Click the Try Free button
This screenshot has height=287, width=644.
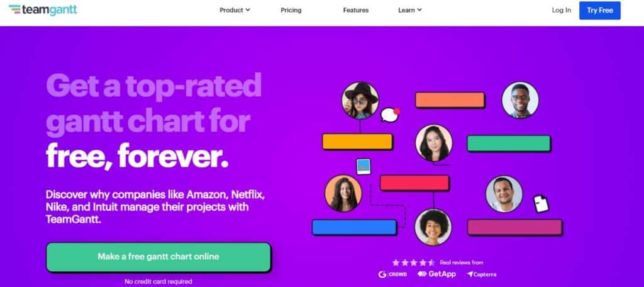pos(599,10)
